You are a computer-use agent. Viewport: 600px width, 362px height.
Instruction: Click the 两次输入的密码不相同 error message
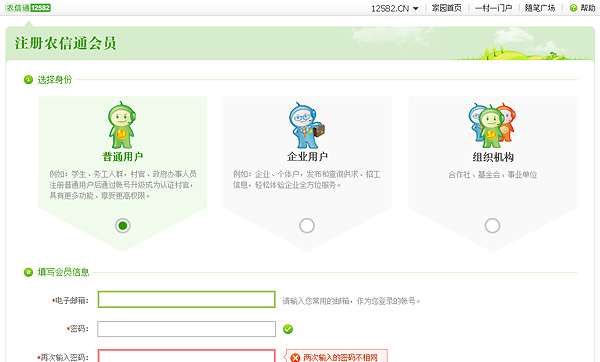coord(337,357)
